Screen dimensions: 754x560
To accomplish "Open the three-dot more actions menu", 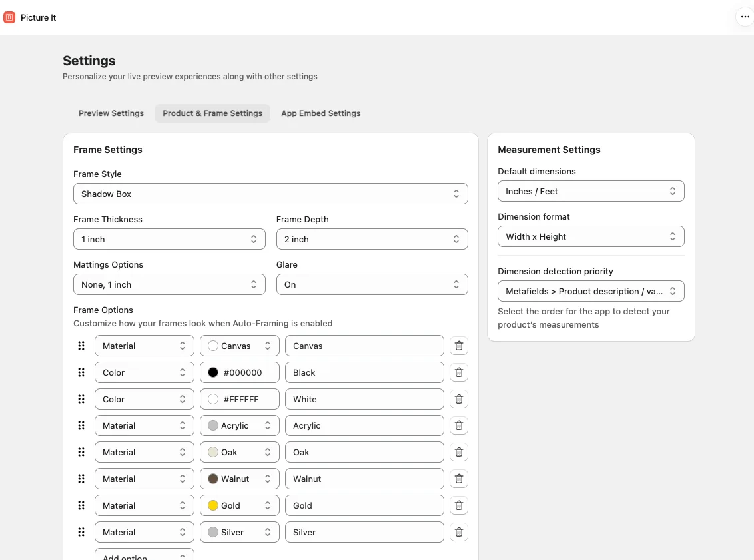I will point(745,17).
